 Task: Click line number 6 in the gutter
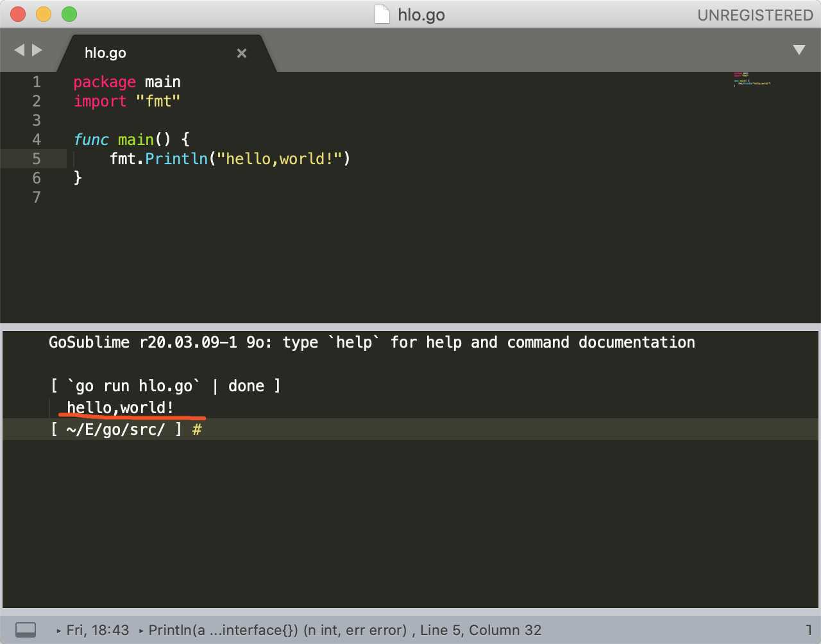pos(37,178)
